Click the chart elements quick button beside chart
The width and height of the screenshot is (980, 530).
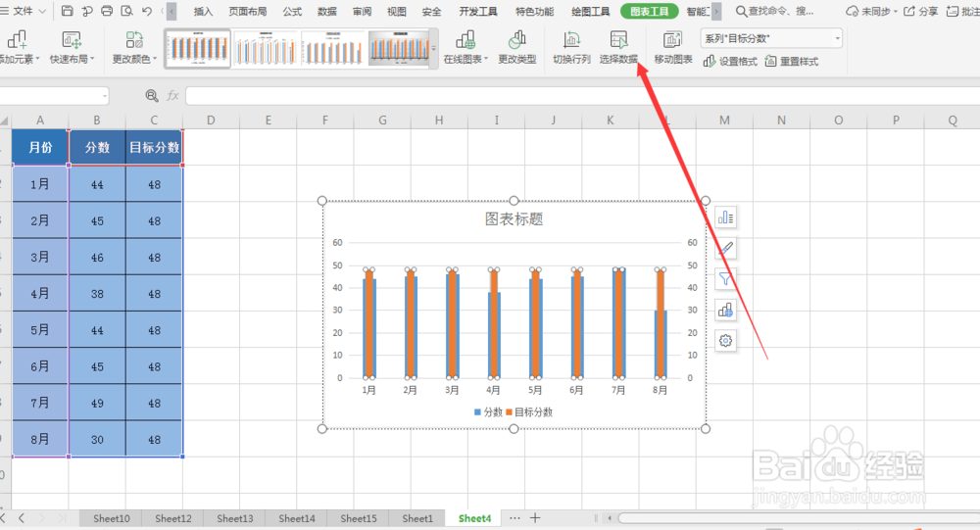[x=725, y=217]
